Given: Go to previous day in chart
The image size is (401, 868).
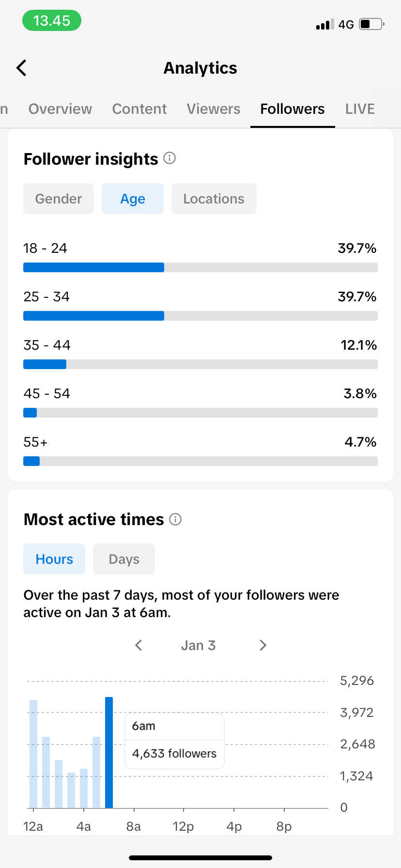Looking at the screenshot, I should coord(139,645).
